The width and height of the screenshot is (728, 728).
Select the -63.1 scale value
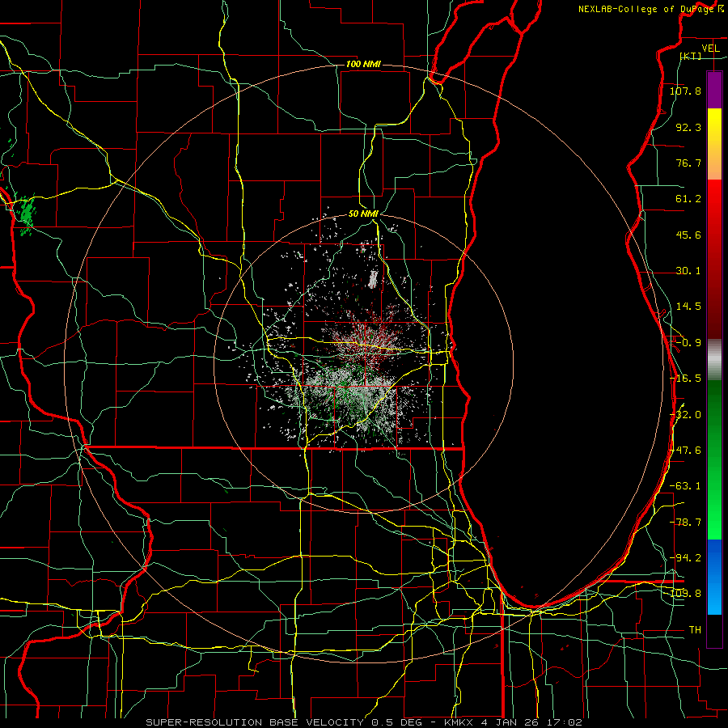point(685,486)
